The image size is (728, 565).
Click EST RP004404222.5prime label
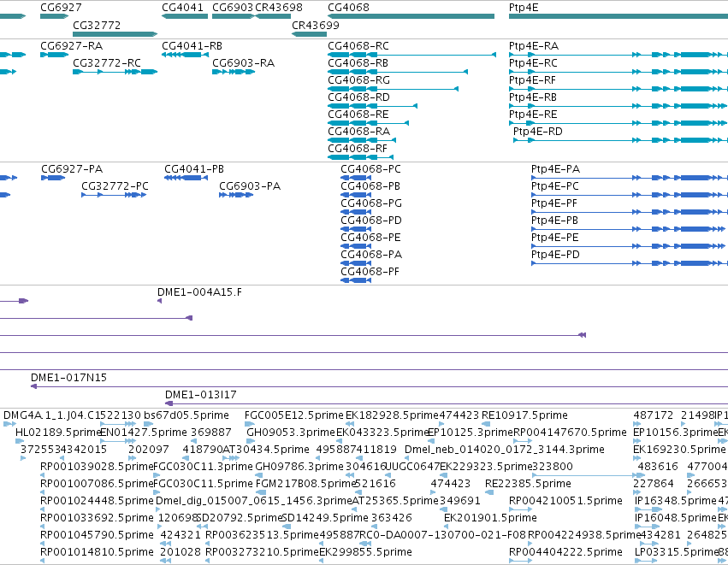[x=565, y=552]
